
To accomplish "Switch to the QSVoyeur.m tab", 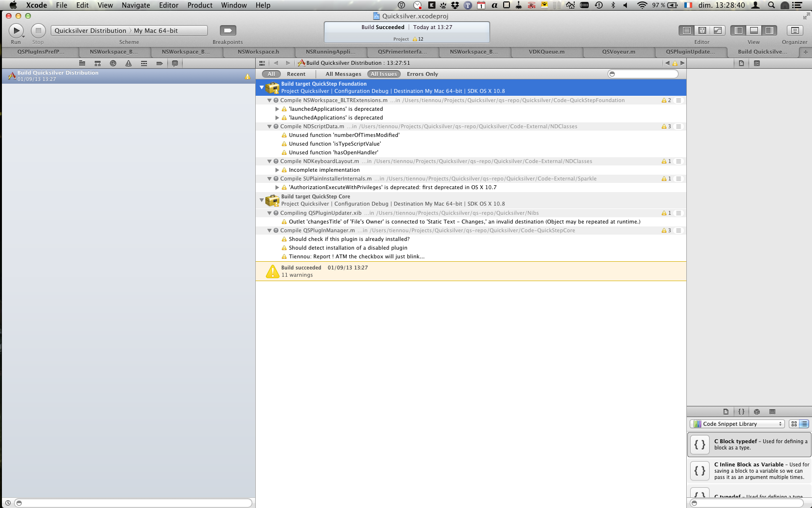I will (618, 52).
